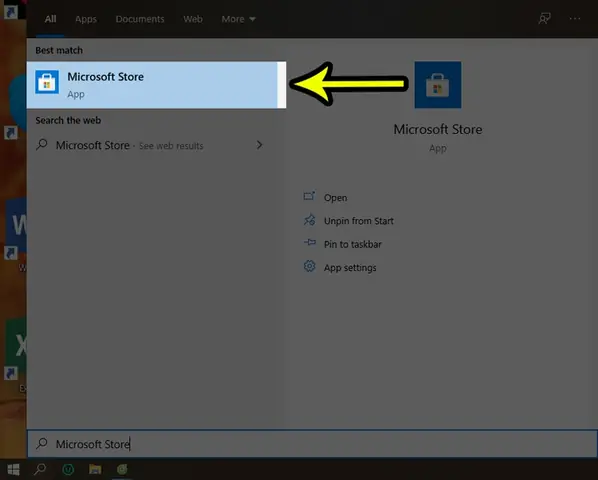Open the green swirl app on taskbar

(x=122, y=469)
